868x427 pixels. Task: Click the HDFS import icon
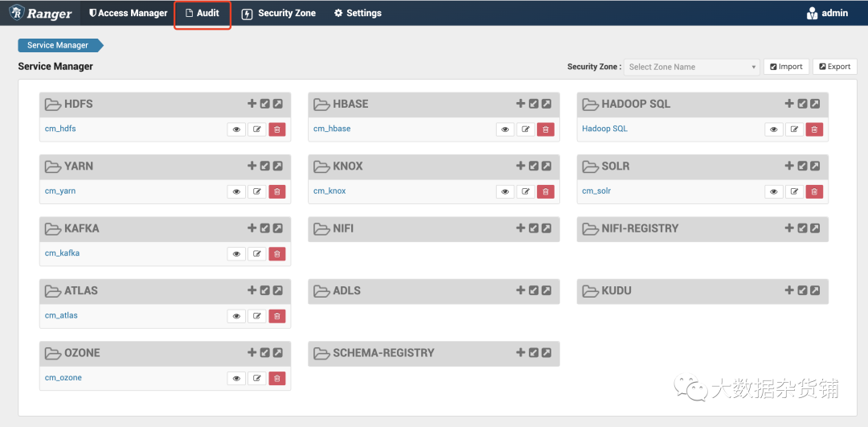click(x=265, y=104)
